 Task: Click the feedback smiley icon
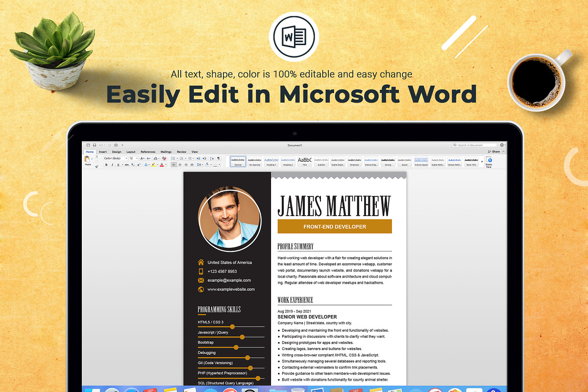501,145
